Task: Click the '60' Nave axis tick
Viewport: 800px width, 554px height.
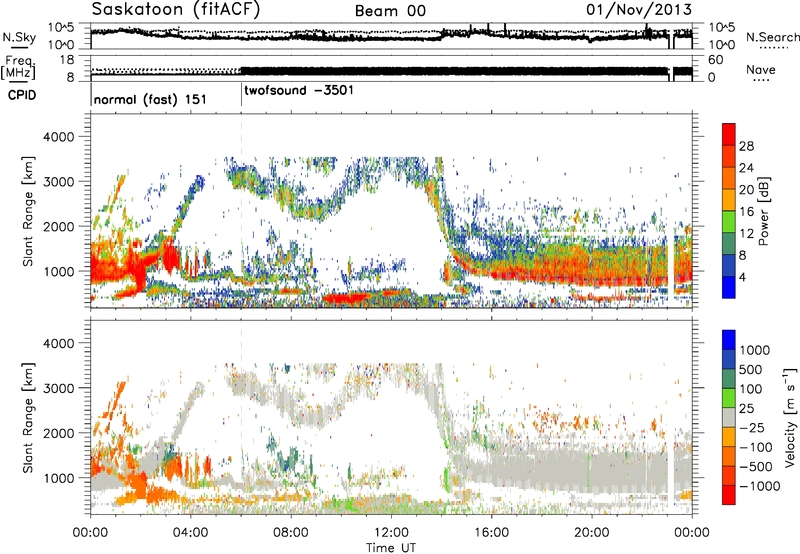Action: coord(716,60)
